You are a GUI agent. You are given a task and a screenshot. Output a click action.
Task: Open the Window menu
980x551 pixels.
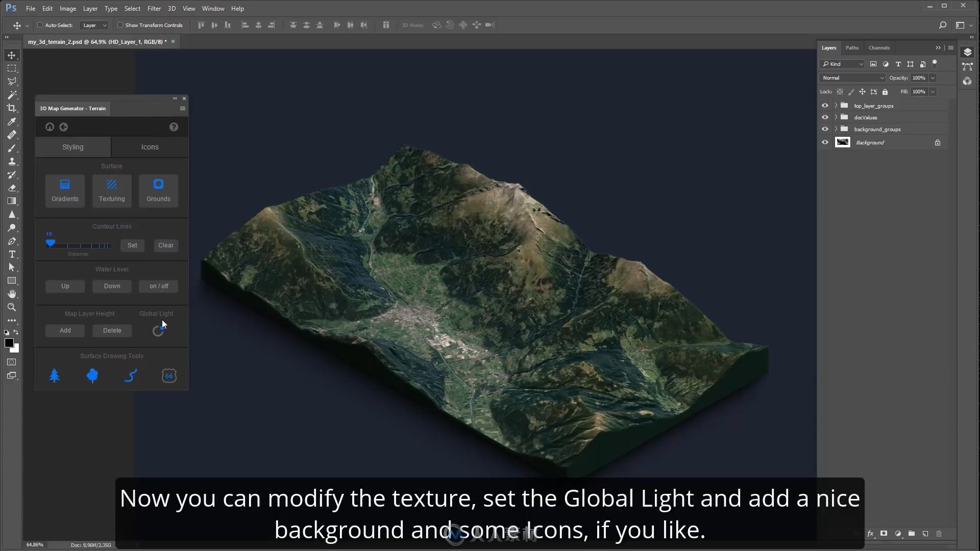pyautogui.click(x=213, y=9)
